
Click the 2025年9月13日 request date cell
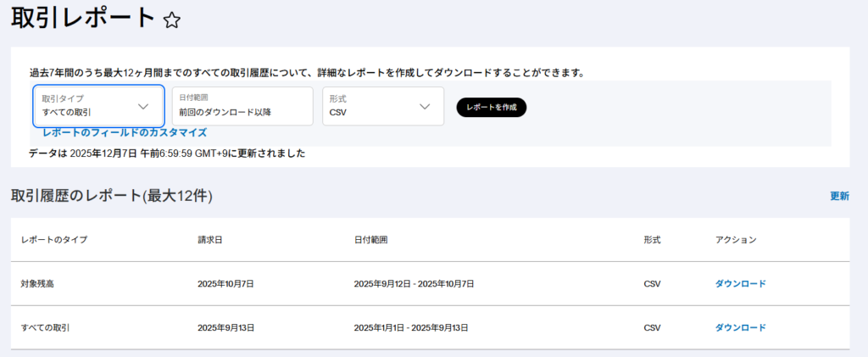225,327
